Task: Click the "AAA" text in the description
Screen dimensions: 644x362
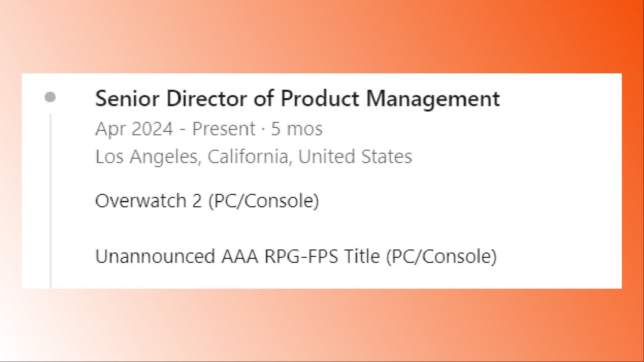Action: click(x=240, y=256)
